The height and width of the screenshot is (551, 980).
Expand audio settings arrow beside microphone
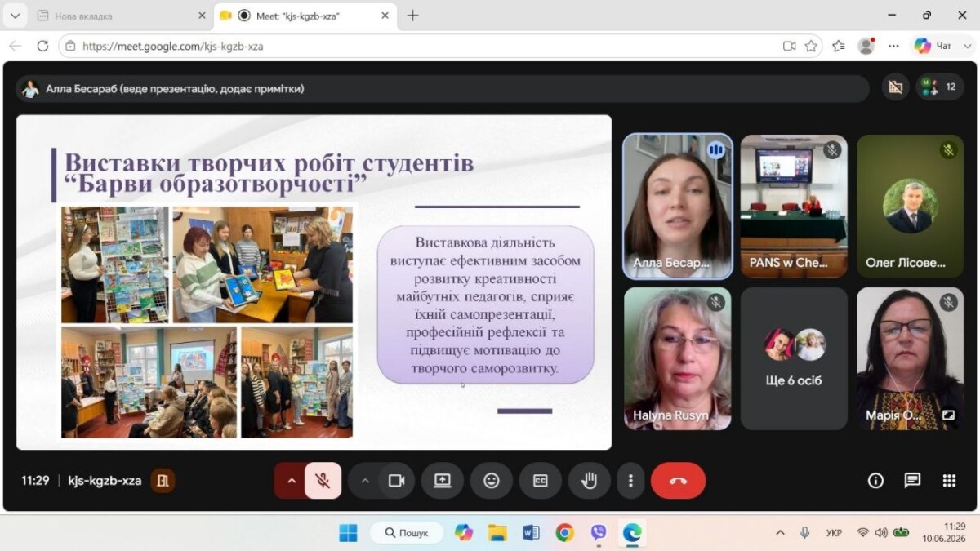(292, 481)
